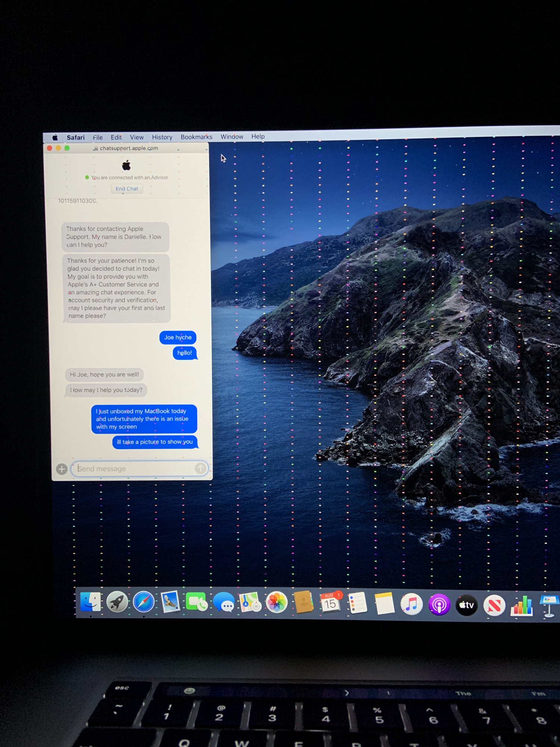Open Reminders from the Dock
560x747 pixels.
pos(357,603)
